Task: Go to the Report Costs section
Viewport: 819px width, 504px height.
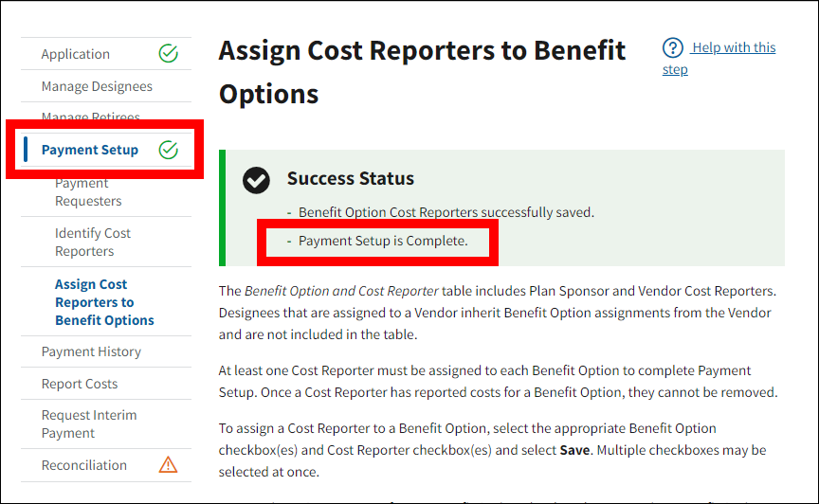Action: (80, 384)
